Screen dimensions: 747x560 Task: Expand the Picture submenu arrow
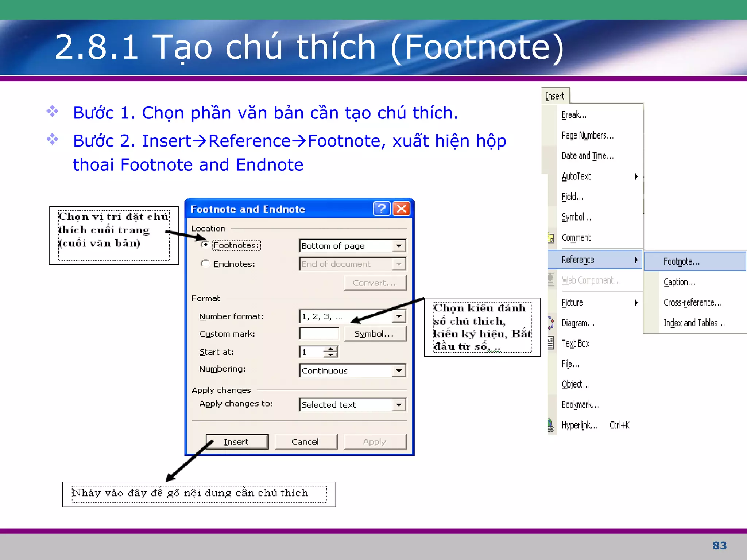[636, 303]
